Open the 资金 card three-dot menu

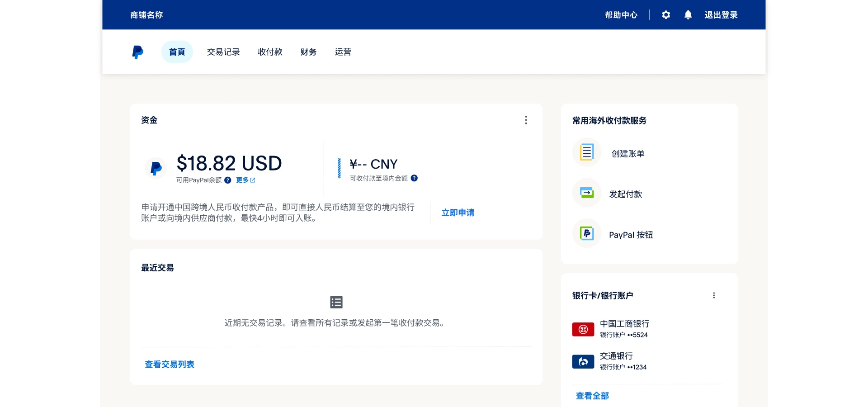526,120
